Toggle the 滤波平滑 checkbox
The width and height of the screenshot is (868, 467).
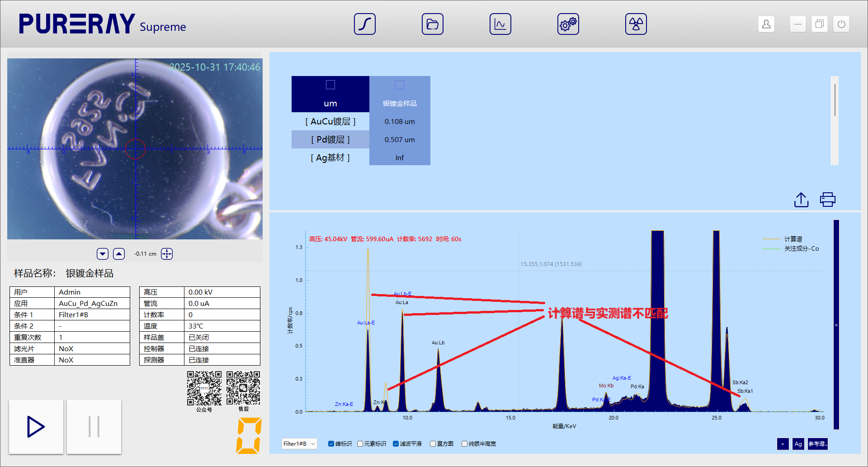396,444
